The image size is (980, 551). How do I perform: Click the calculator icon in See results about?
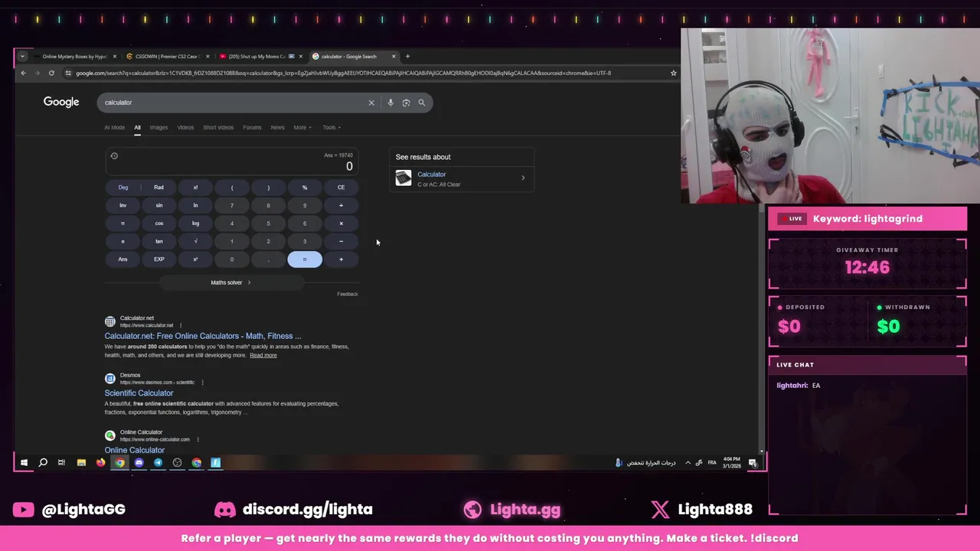pos(403,178)
